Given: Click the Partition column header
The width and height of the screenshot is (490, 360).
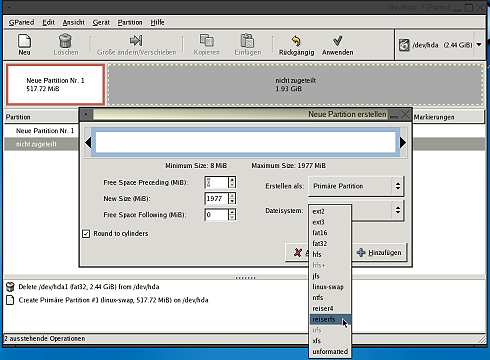Looking at the screenshot, I should pos(41,117).
